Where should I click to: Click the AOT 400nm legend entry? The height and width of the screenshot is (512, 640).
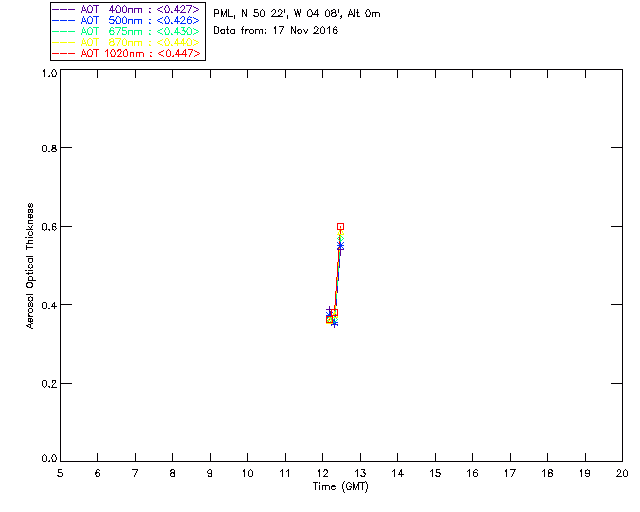tap(126, 9)
